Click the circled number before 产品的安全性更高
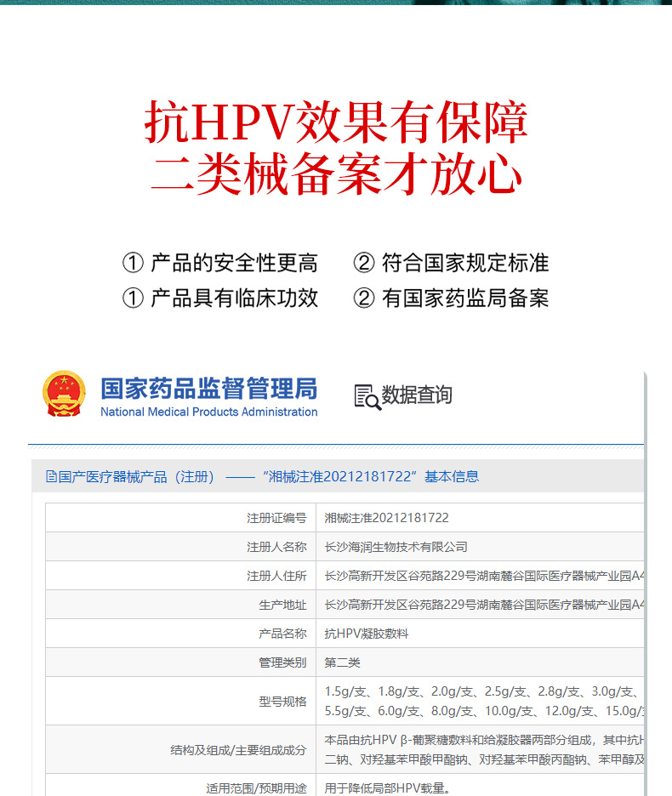The width and height of the screenshot is (672, 796). tap(133, 264)
